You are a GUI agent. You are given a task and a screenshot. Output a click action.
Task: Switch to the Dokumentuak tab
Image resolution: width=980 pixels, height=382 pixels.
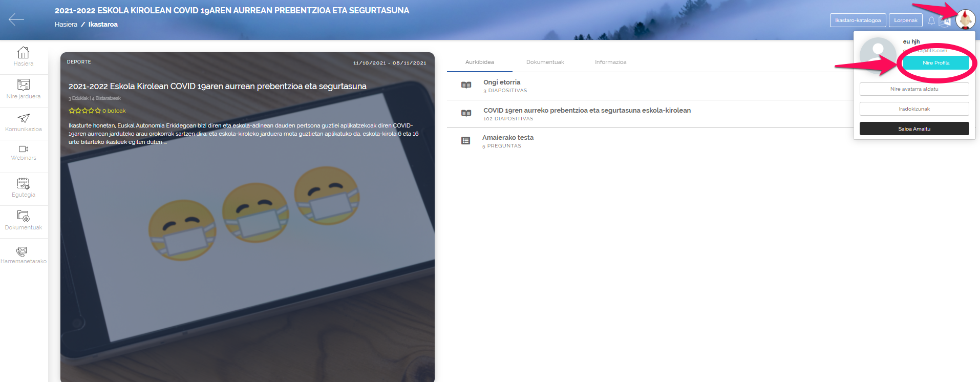click(545, 62)
